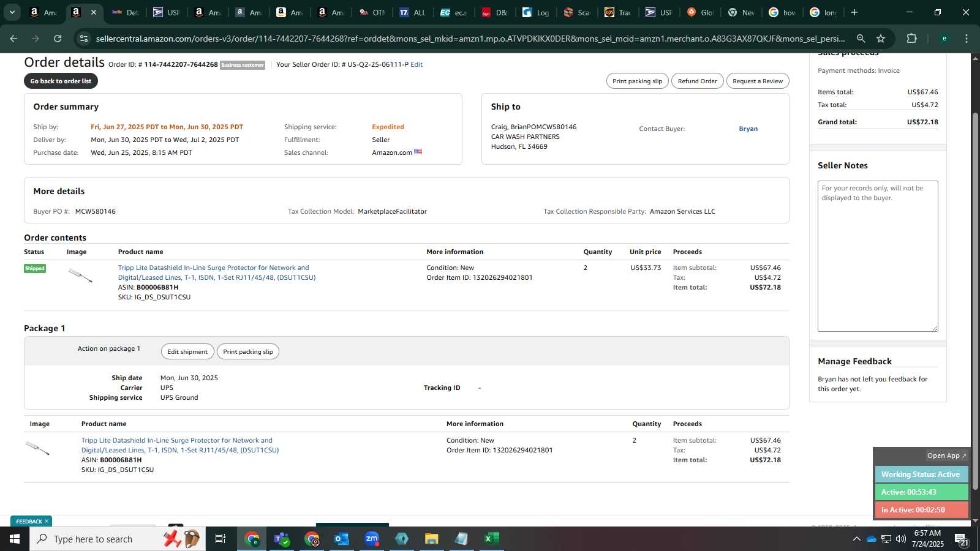The height and width of the screenshot is (551, 980).
Task: Click the Business customer badge
Action: pos(243,65)
